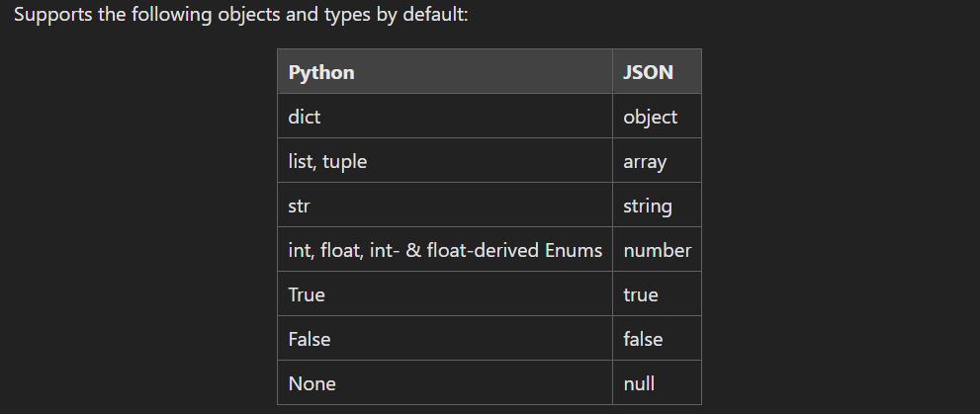Click the lowercase false JSON cell

tap(643, 339)
